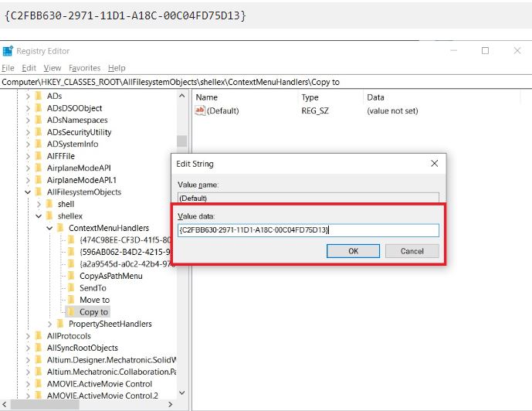Viewport: 532px width, 411px height.
Task: Collapse the shellex key
Action: coord(39,216)
